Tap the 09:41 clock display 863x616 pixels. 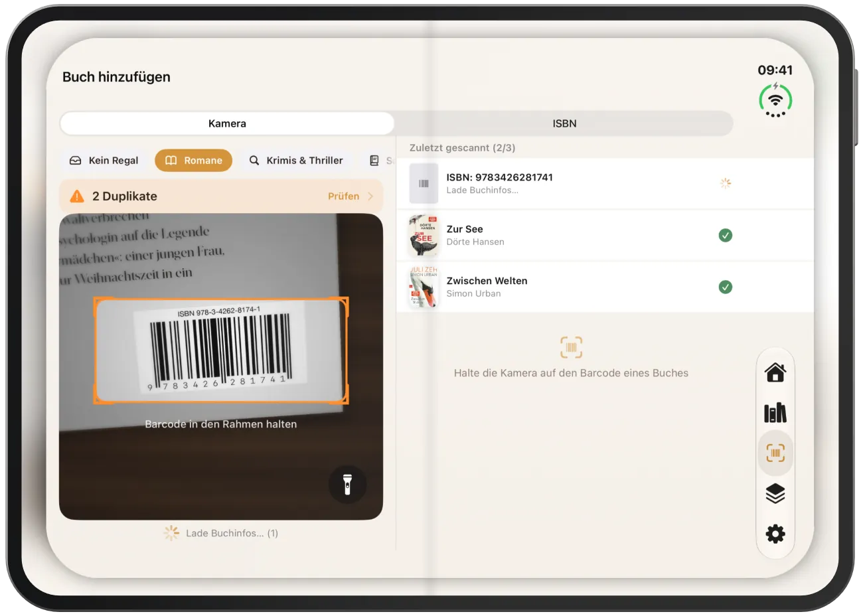[775, 70]
